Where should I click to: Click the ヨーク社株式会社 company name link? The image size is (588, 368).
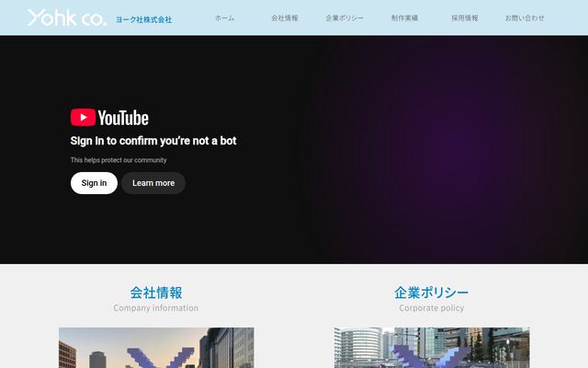[x=143, y=19]
